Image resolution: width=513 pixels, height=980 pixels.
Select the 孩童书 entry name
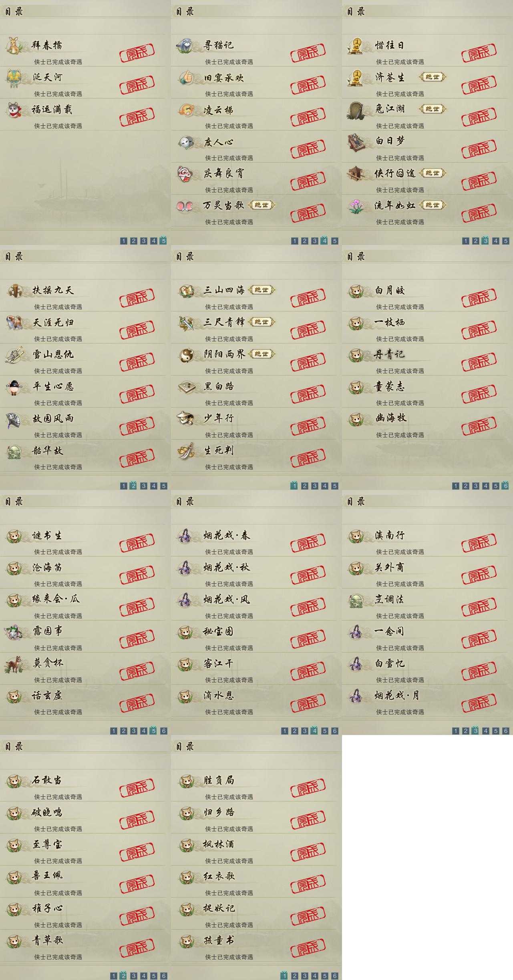[219, 940]
